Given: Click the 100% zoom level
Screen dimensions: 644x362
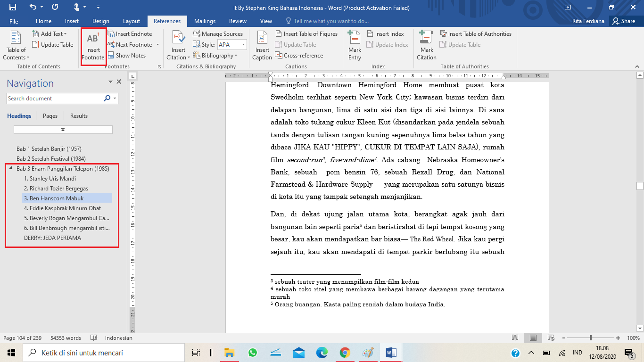Looking at the screenshot, I should pos(633,338).
